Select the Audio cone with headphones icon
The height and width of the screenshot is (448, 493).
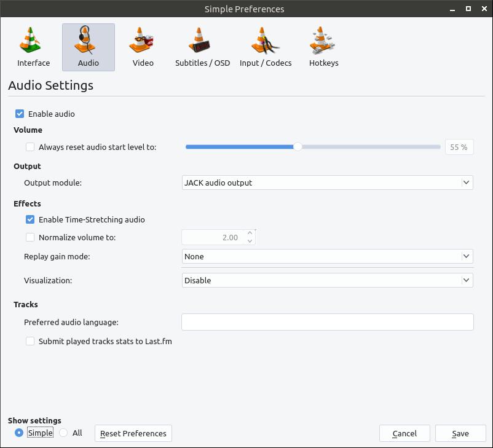(85, 40)
